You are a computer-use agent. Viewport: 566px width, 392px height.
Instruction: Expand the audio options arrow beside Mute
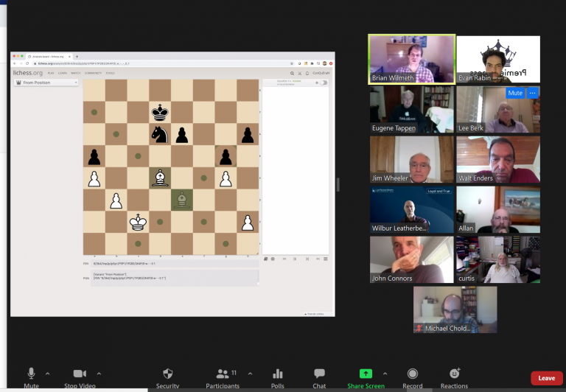click(48, 374)
